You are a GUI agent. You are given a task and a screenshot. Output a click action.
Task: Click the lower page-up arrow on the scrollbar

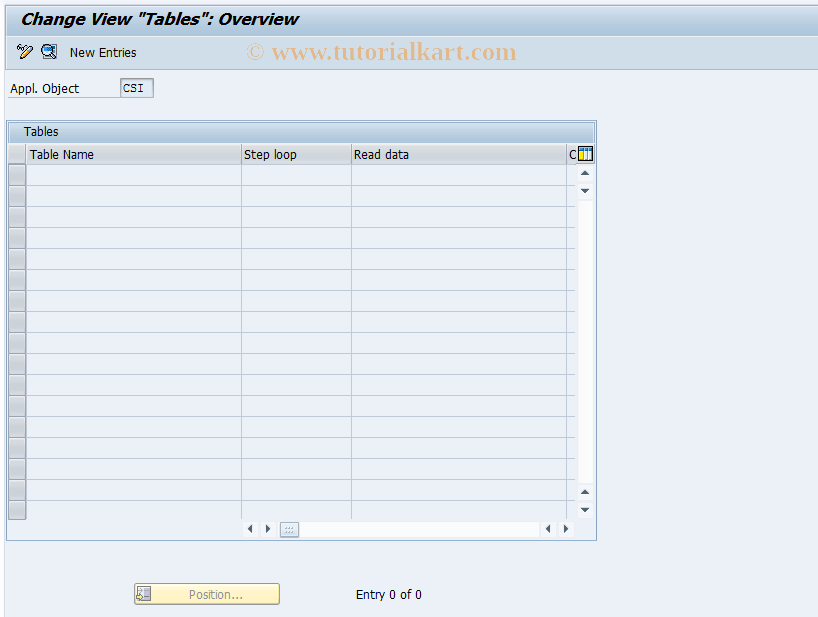pyautogui.click(x=584, y=492)
